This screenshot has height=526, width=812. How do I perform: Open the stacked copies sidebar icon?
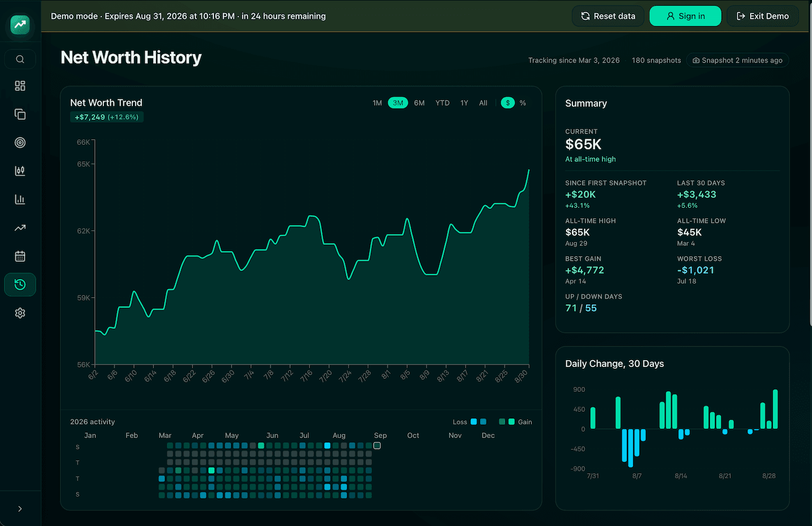click(20, 114)
